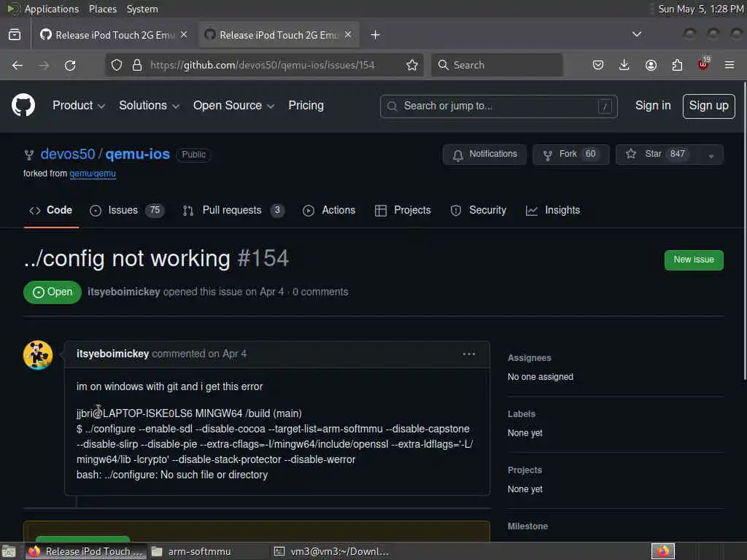747x560 pixels.
Task: Click the clock showing Sun May 5
Action: pos(700,9)
